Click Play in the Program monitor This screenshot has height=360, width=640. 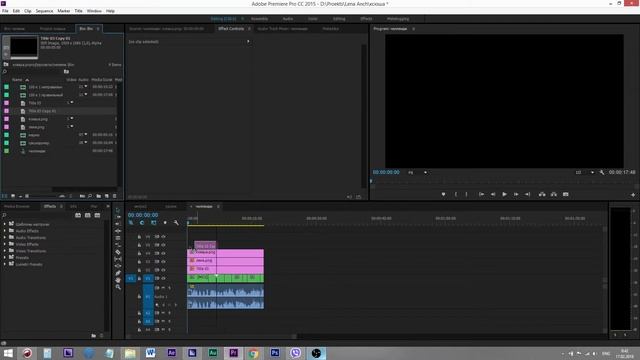pyautogui.click(x=504, y=195)
